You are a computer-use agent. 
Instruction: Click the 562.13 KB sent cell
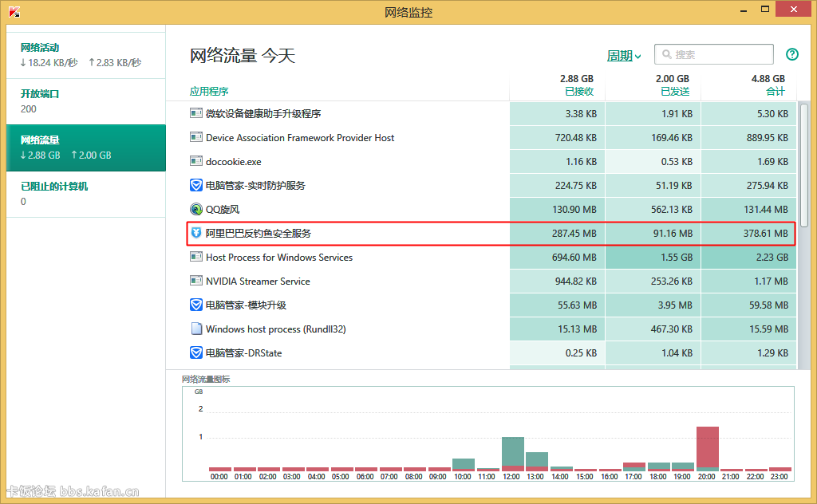coord(653,209)
